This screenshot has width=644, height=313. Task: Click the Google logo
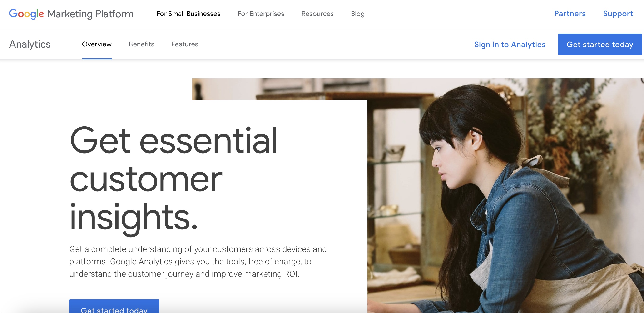click(x=26, y=14)
